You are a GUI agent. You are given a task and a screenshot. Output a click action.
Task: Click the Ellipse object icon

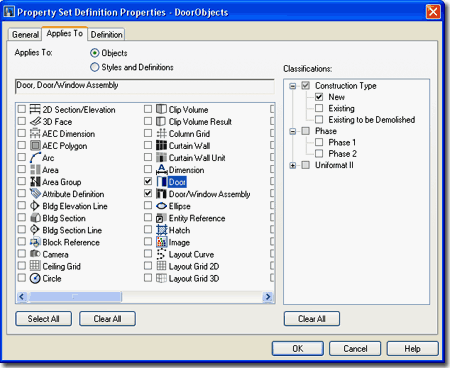(x=161, y=206)
